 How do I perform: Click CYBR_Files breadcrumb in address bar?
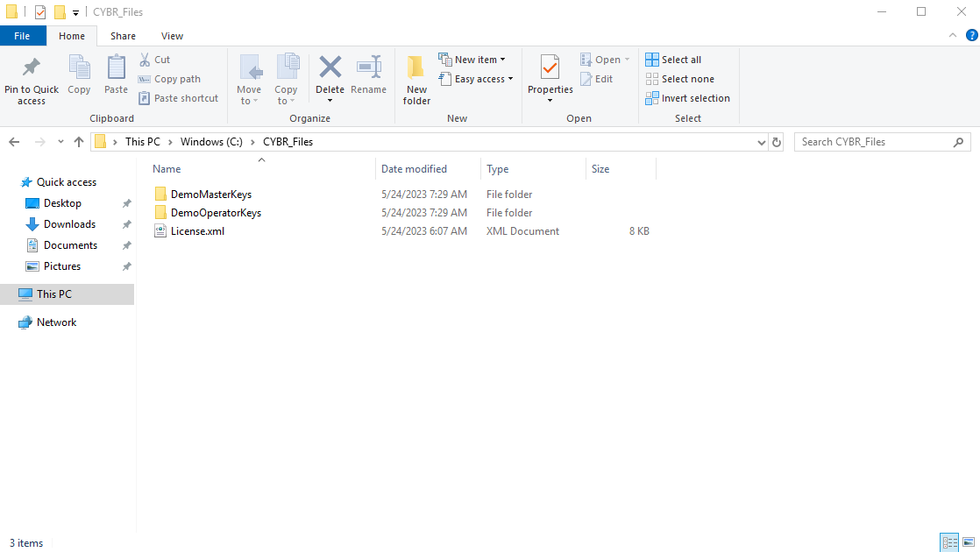coord(288,142)
